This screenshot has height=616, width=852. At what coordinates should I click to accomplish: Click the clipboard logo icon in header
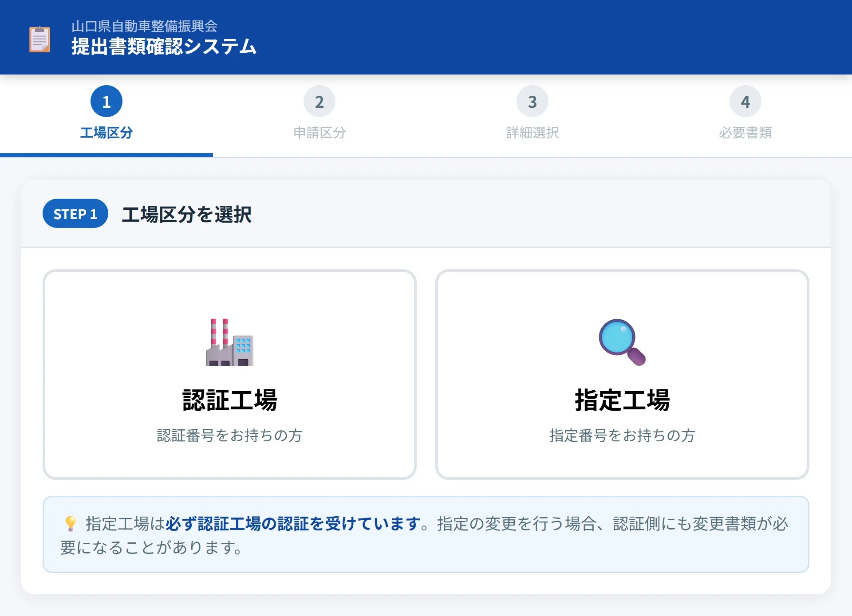coord(39,39)
